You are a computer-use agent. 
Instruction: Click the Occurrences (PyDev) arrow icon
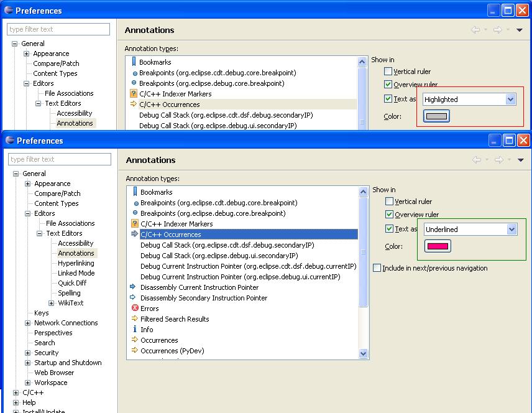click(x=135, y=350)
